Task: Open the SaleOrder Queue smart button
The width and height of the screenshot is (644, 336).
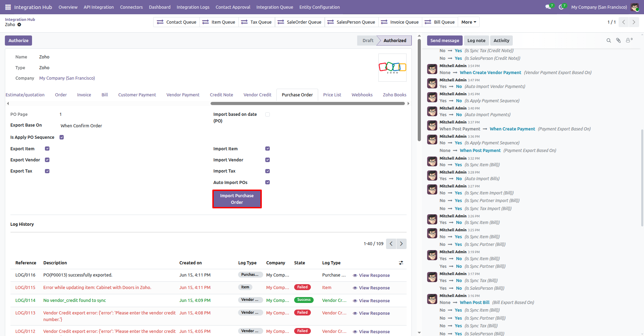Action: pyautogui.click(x=300, y=22)
